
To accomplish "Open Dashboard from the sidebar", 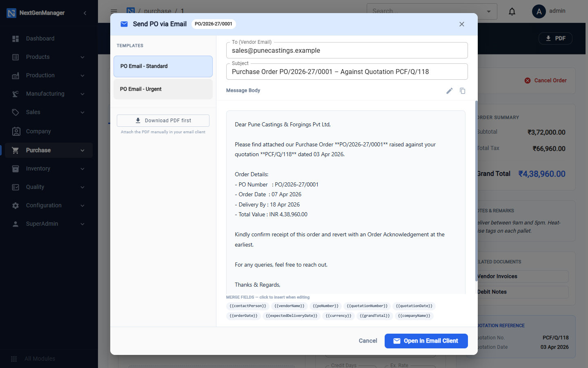I will point(49,38).
